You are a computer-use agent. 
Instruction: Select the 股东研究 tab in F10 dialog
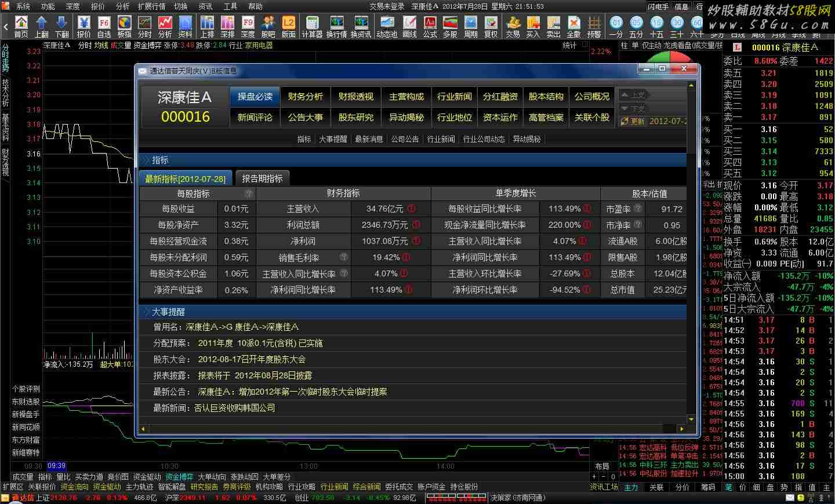356,118
